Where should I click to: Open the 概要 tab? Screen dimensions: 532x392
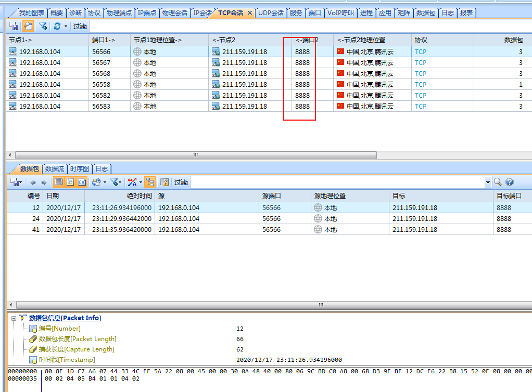pyautogui.click(x=57, y=13)
